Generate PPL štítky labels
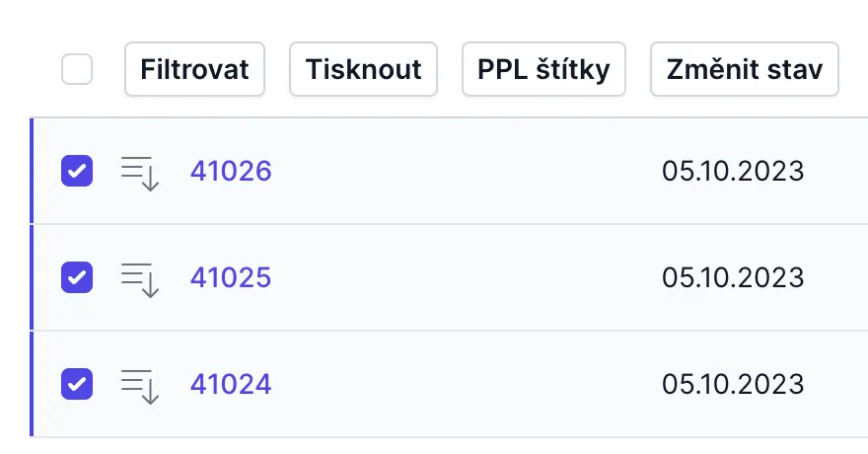This screenshot has width=868, height=454. point(543,69)
